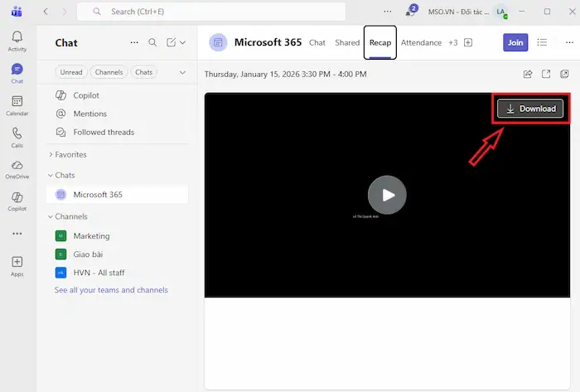Click the notifications bell icon
Viewport: 580px width, 392px height.
410,12
